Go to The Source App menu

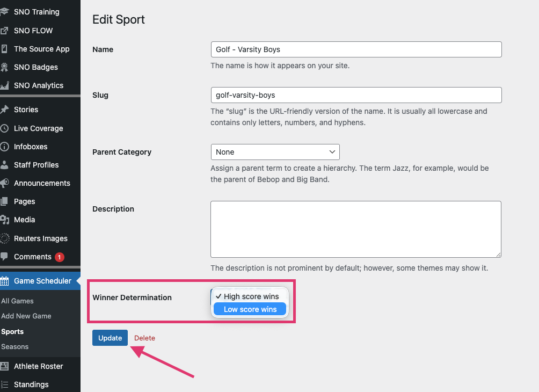41,49
